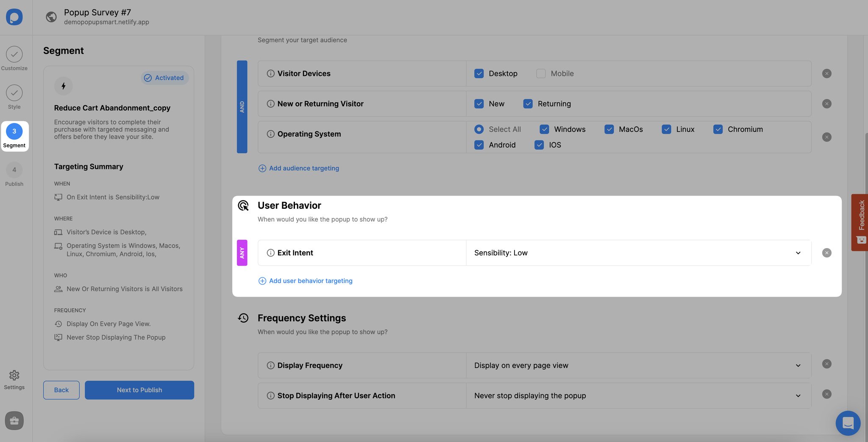Uncheck the Desktop checkbox
Image resolution: width=868 pixels, height=442 pixels.
pyautogui.click(x=479, y=73)
